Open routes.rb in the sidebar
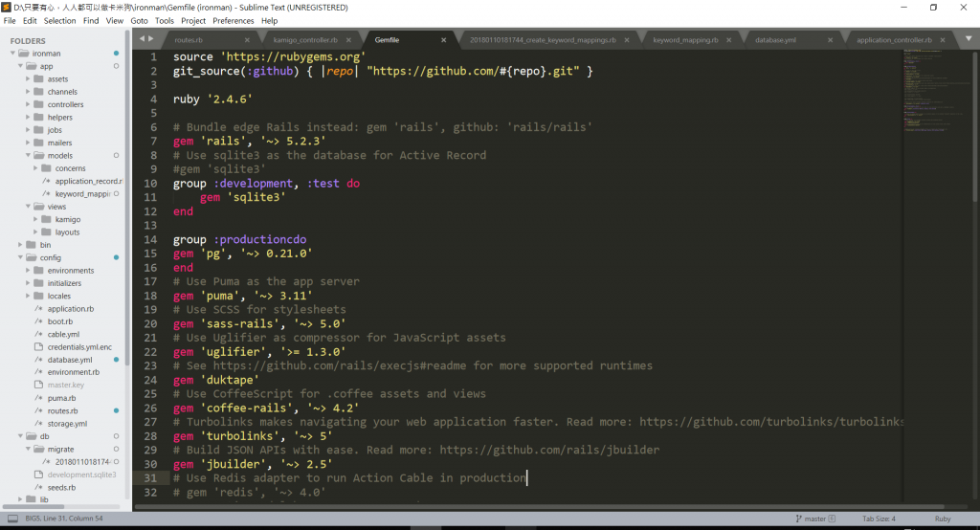Screen dimensions: 980x530 point(62,410)
